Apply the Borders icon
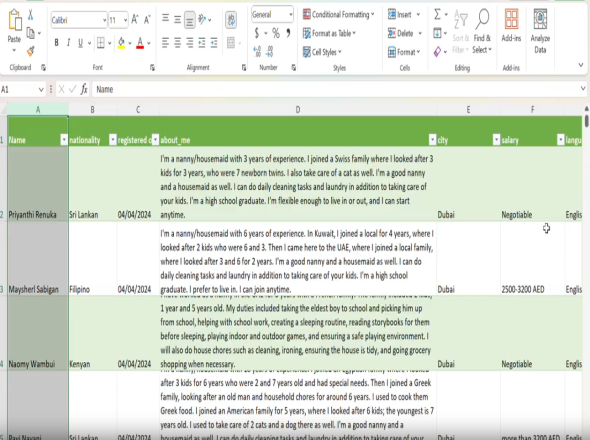The image size is (590, 440). coord(100,43)
